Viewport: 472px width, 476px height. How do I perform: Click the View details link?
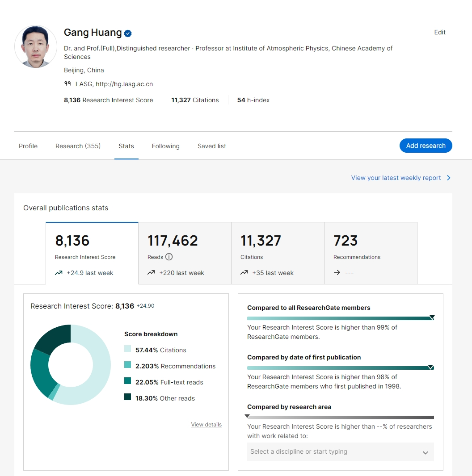pyautogui.click(x=206, y=424)
